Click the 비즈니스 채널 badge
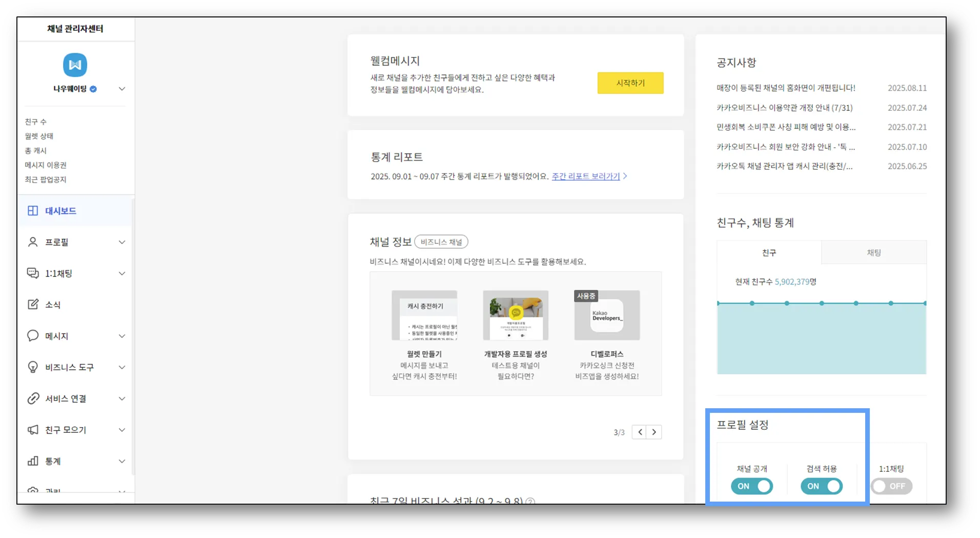The image size is (980, 538). [x=441, y=242]
